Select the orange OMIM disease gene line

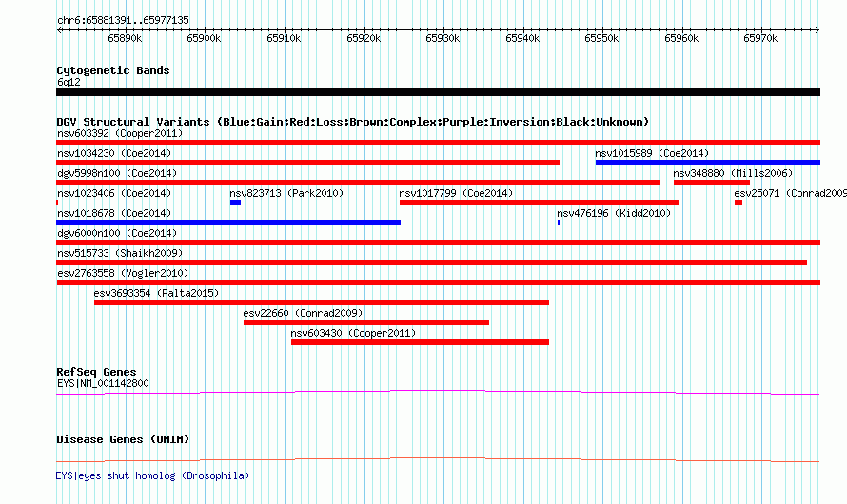[438, 459]
